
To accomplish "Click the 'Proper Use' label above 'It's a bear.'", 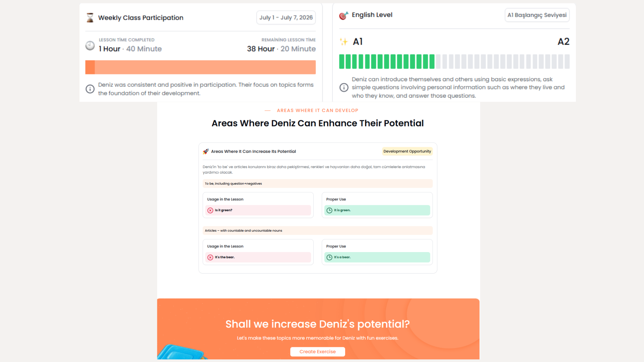I will tap(336, 246).
